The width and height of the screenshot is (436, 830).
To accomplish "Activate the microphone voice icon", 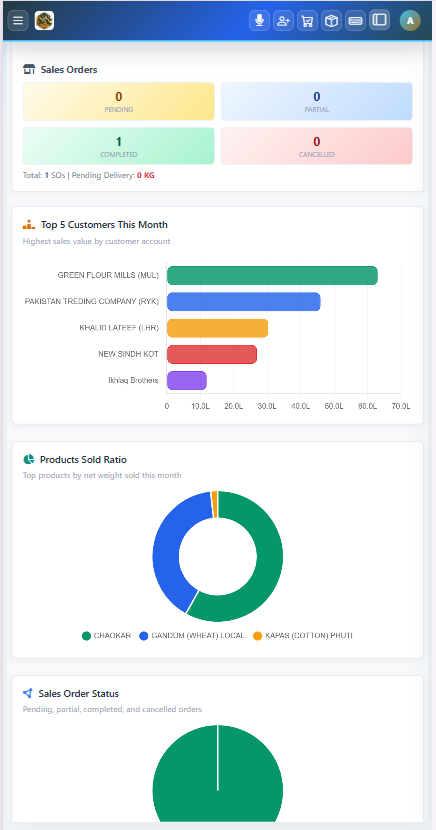I will (259, 21).
